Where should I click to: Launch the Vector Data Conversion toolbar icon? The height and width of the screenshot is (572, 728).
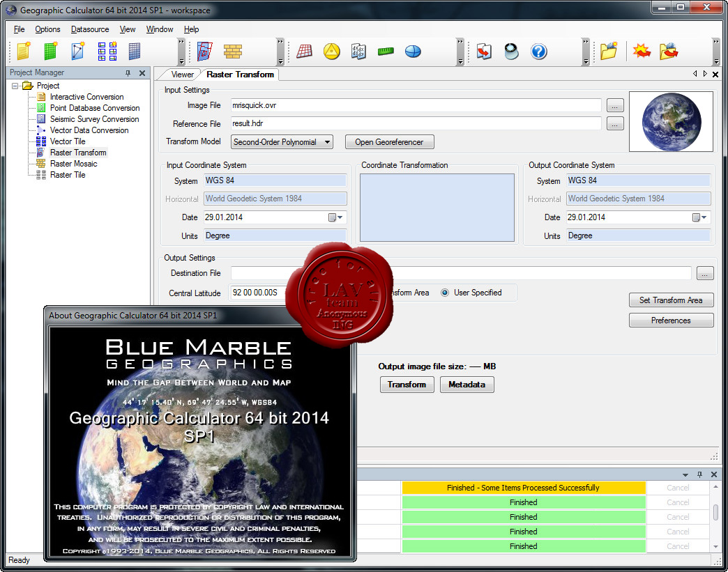(77, 51)
